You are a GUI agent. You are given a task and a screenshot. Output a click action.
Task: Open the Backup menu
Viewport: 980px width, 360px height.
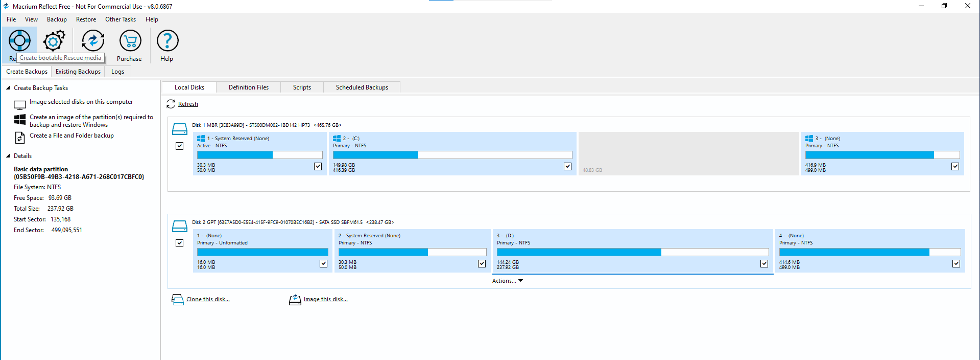click(x=57, y=19)
